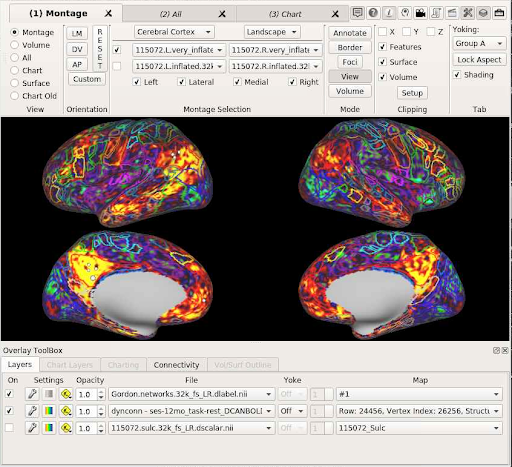Open the Information window speech-bubble icon
The image size is (512, 467).
click(357, 13)
